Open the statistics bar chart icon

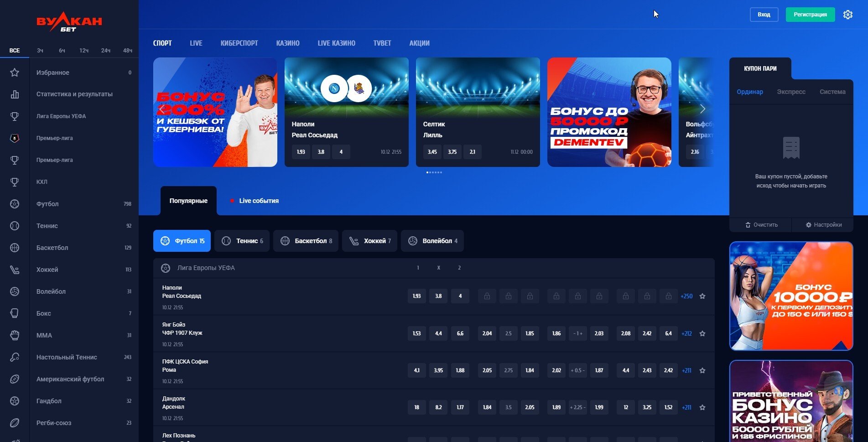[15, 94]
